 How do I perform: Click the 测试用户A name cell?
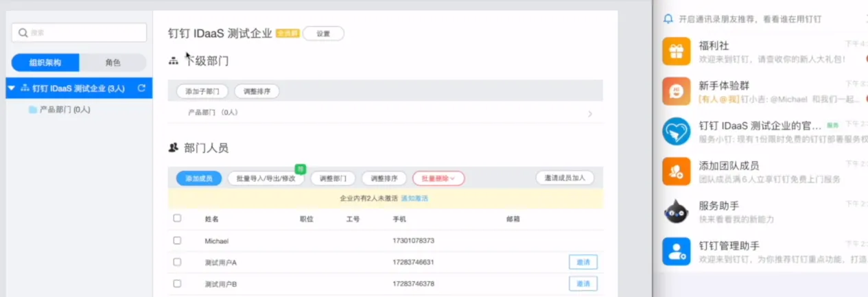tap(220, 263)
